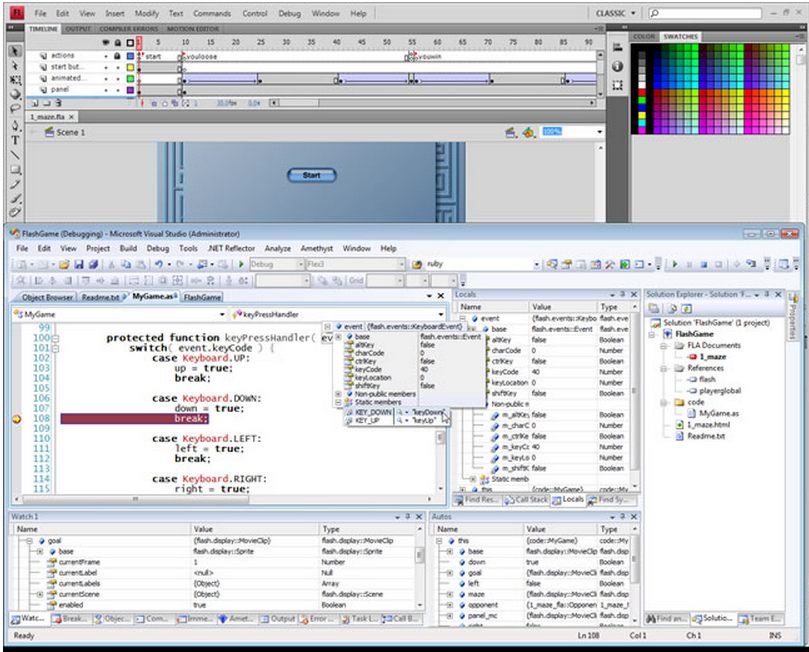Select the Pen tool in Flash

click(15, 125)
